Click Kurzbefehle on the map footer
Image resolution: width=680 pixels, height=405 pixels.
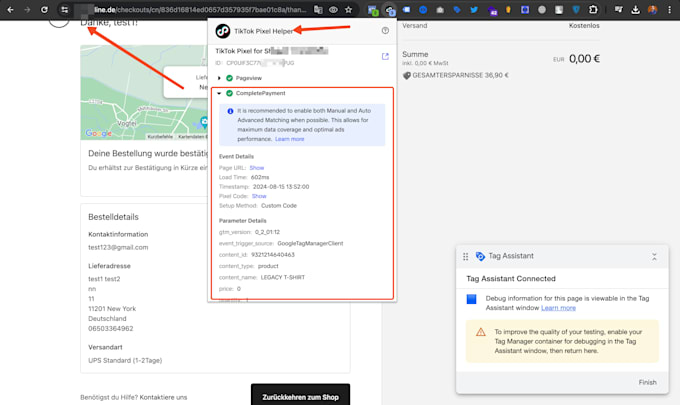point(160,137)
